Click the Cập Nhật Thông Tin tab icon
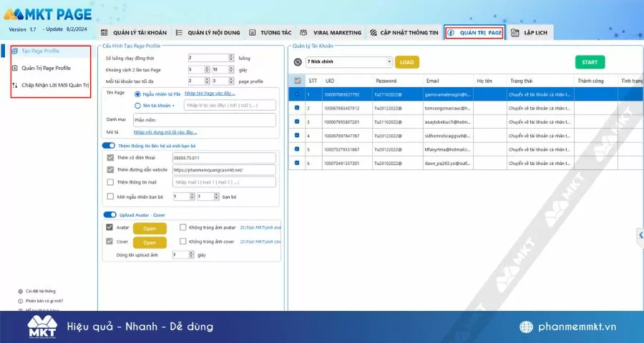 pos(373,32)
